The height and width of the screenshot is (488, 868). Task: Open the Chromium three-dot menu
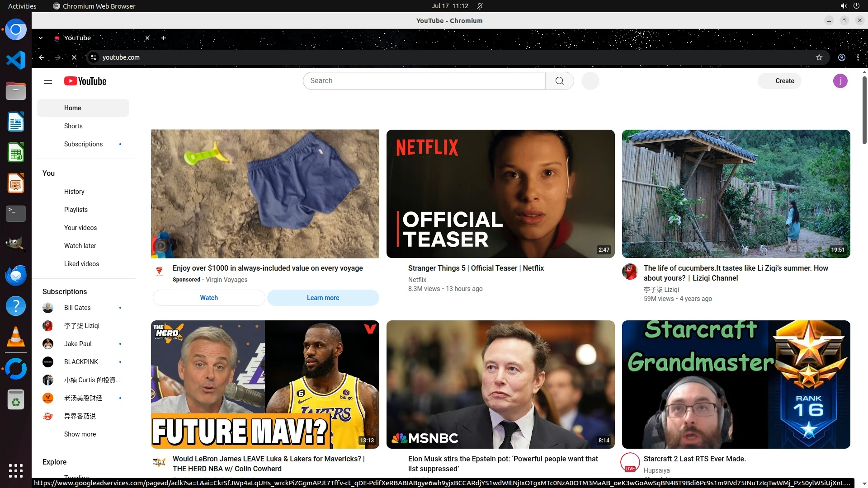click(858, 57)
